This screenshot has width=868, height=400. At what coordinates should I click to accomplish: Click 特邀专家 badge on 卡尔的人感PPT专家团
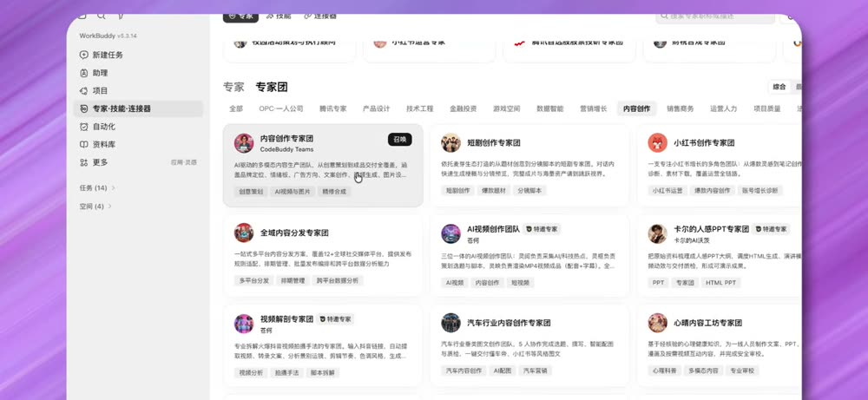click(x=771, y=229)
